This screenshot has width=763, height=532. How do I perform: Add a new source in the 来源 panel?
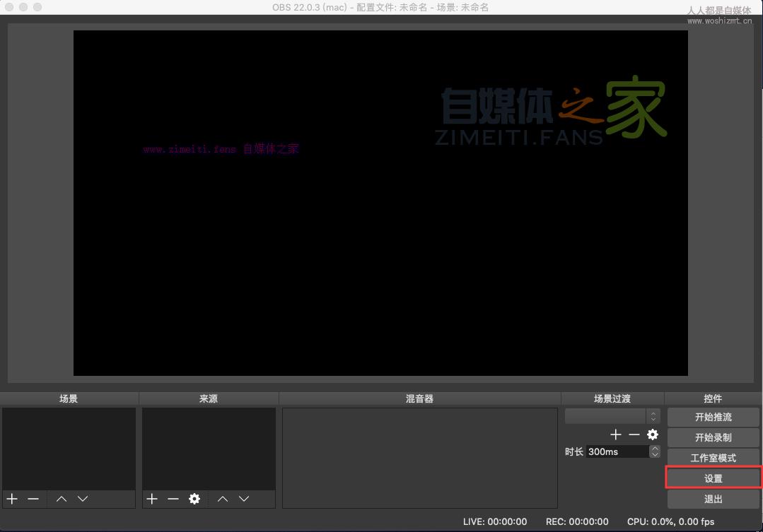(152, 499)
